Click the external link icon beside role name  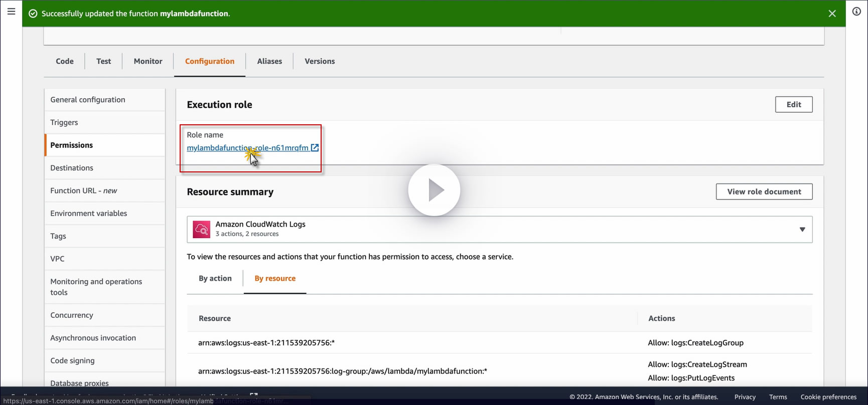pyautogui.click(x=315, y=148)
